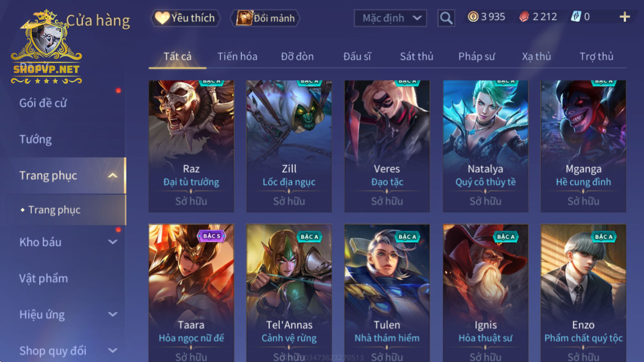
Task: Click the BẬC S badge on Taara
Action: 211,236
